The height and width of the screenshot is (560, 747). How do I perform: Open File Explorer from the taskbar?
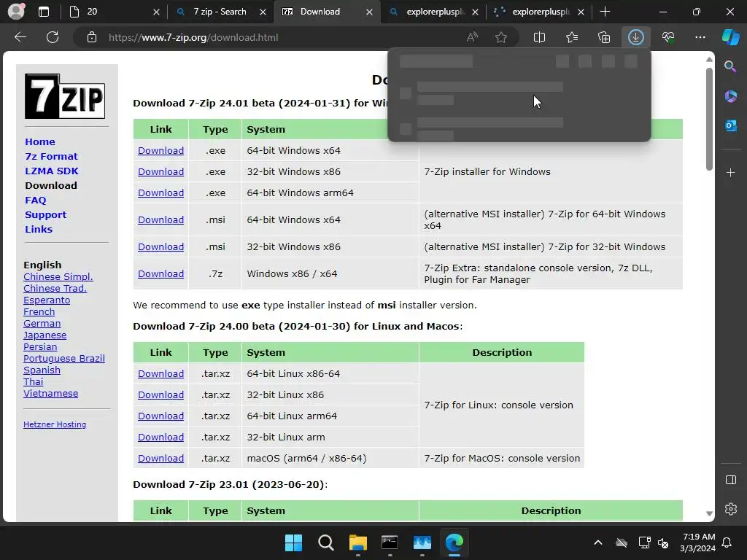357,542
